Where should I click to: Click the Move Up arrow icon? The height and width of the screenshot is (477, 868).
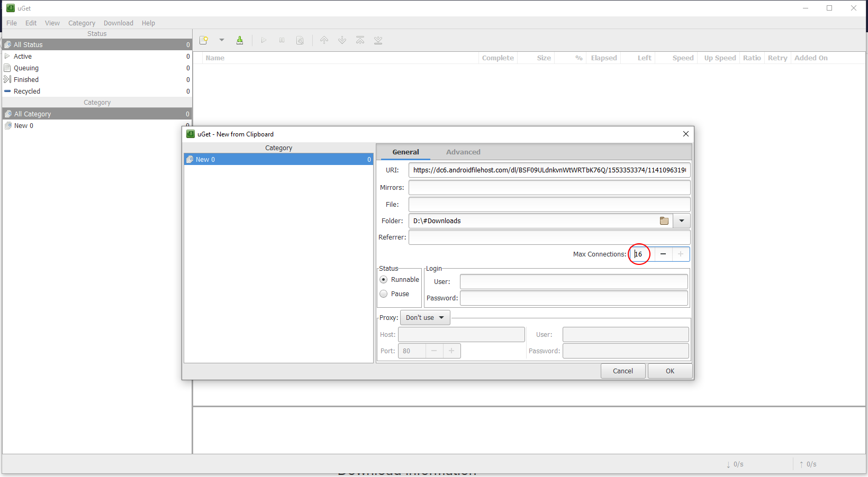[x=324, y=40]
